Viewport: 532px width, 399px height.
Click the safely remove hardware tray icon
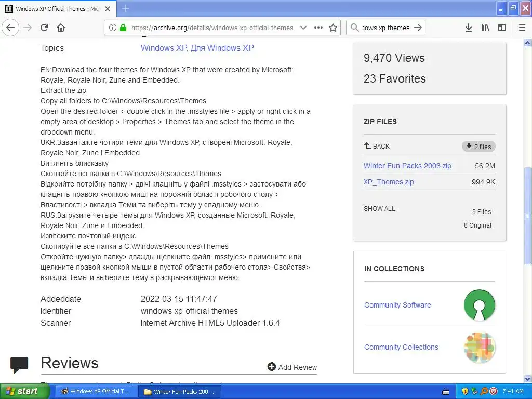tap(475, 392)
